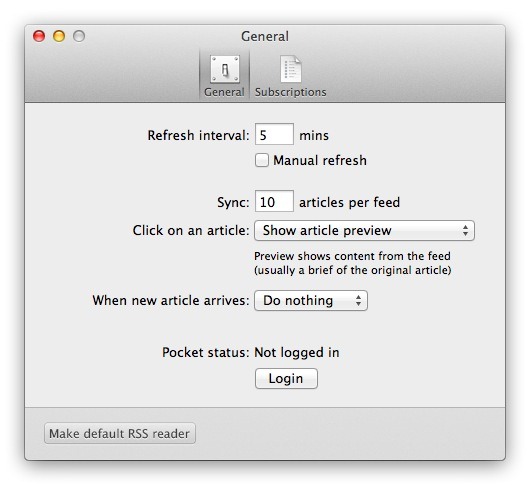The image size is (530, 485).
Task: Click the red close window button
Action: click(39, 36)
